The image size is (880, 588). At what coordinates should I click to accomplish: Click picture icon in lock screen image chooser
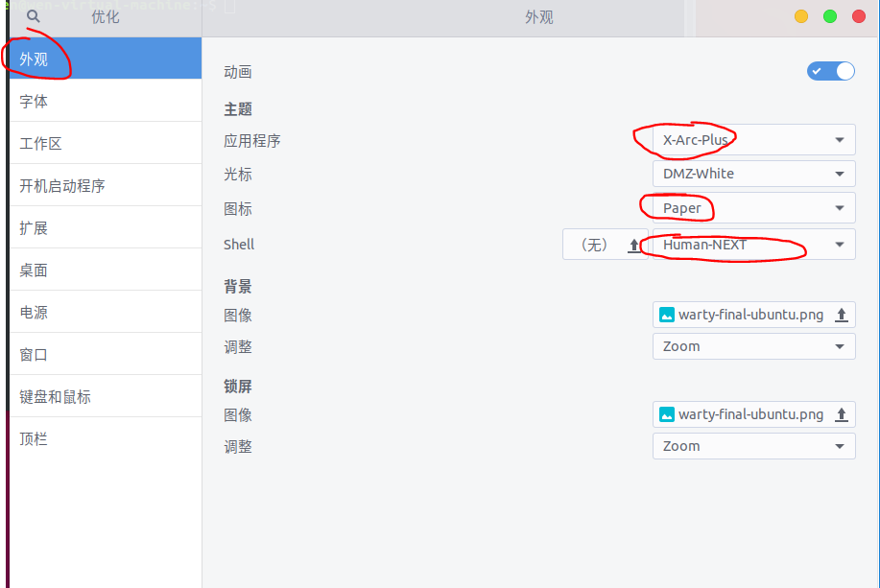point(667,414)
